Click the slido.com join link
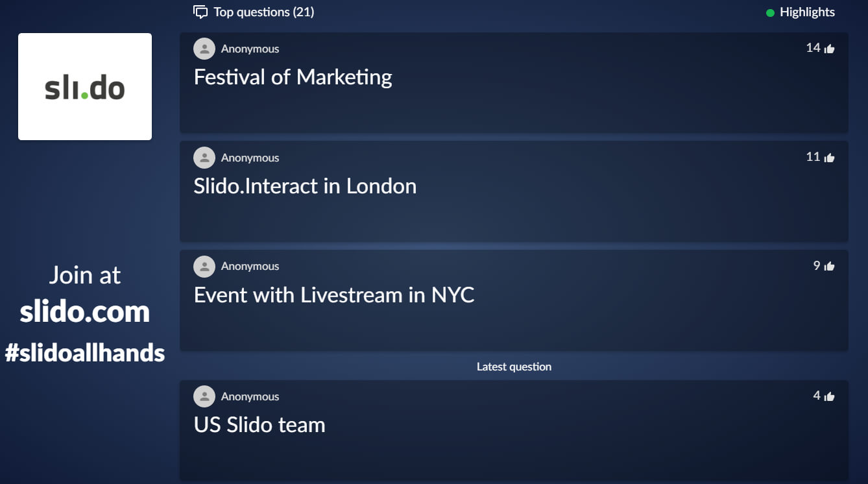 (x=85, y=312)
